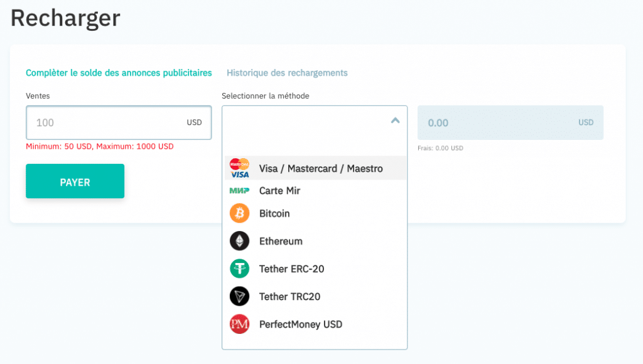Pick Bitcoin as payment method
Screen dimensions: 643x364
[315, 213]
